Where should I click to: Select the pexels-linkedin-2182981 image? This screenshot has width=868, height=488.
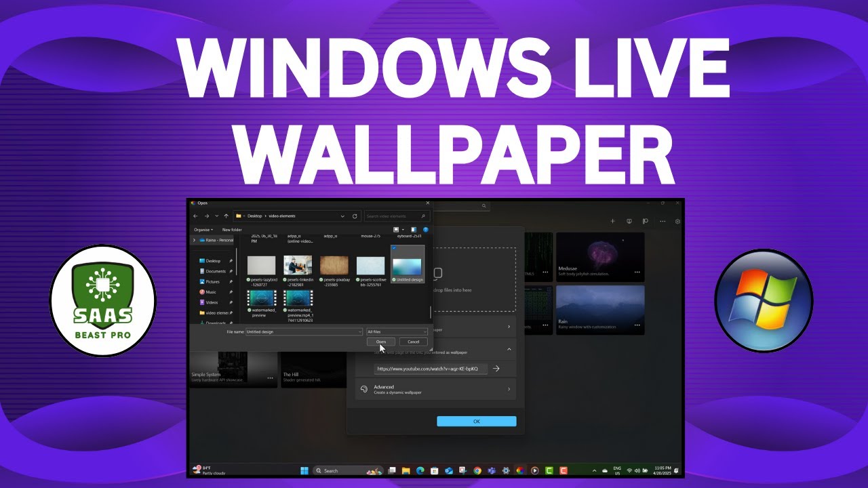click(298, 270)
